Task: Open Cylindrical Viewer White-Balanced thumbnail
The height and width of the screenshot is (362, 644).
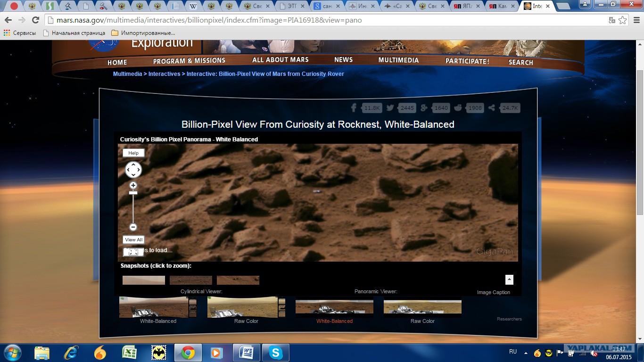Action: tap(158, 307)
